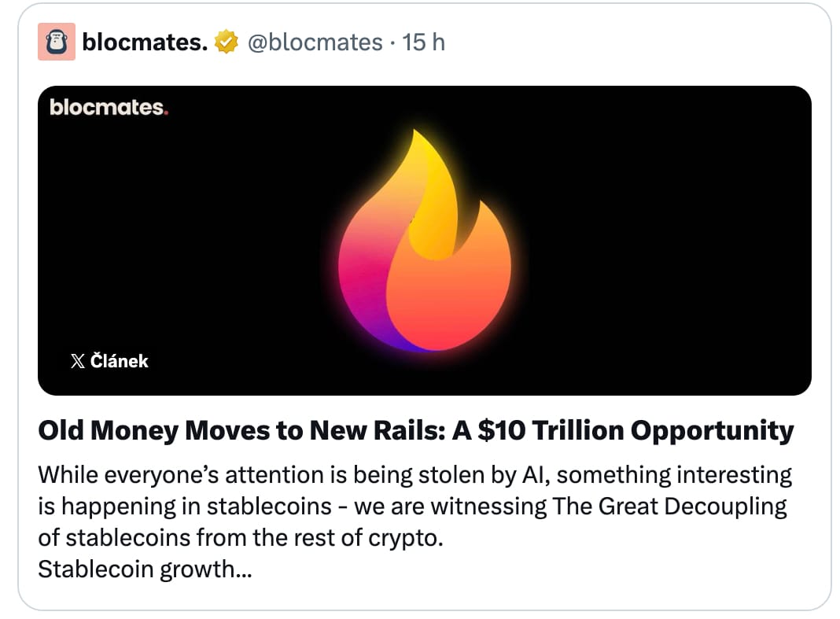This screenshot has height=619, width=840.
Task: Click the gold verified badge
Action: [227, 42]
